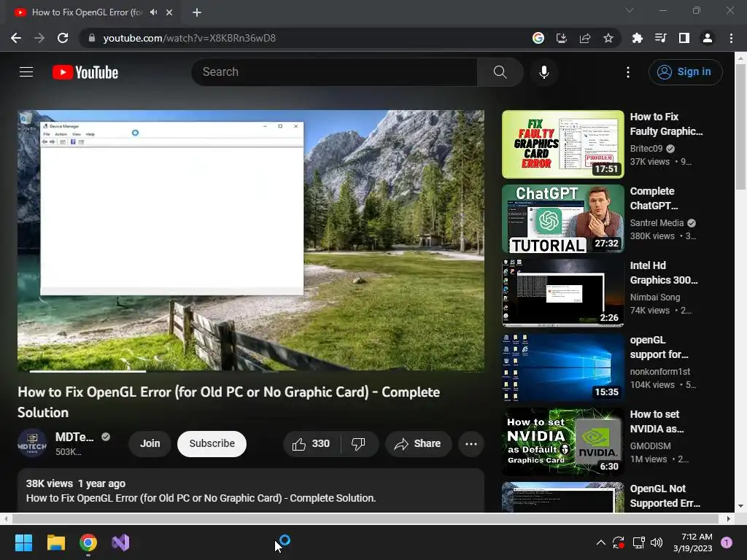This screenshot has height=560, width=747.
Task: Open Chrome's three-dot menu
Action: click(x=731, y=38)
